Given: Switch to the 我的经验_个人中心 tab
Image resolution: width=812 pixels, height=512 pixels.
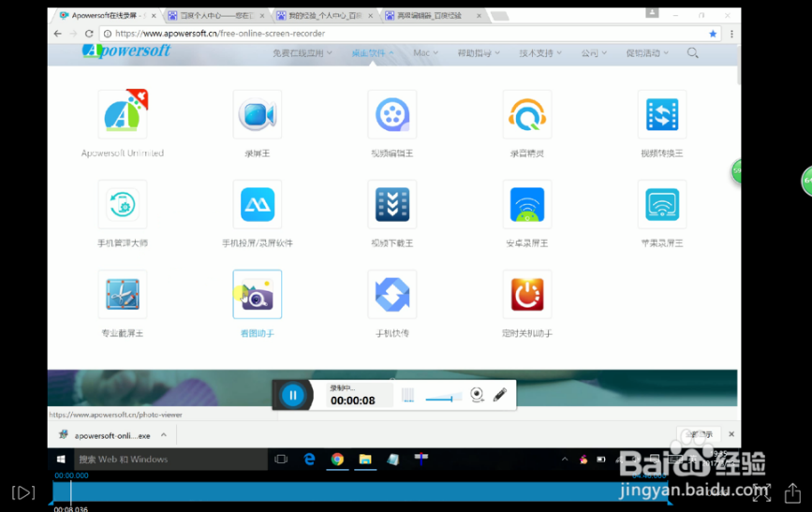Looking at the screenshot, I should (x=325, y=16).
